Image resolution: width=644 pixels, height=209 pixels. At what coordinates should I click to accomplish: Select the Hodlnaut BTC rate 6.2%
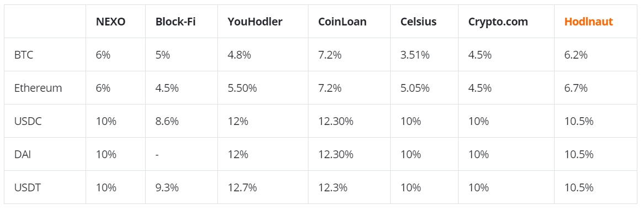point(576,55)
